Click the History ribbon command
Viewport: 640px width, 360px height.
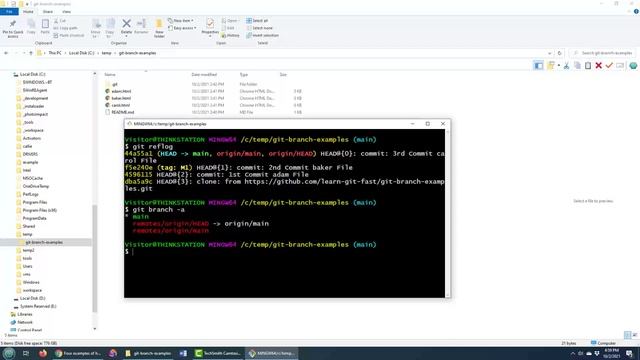pyautogui.click(x=231, y=36)
